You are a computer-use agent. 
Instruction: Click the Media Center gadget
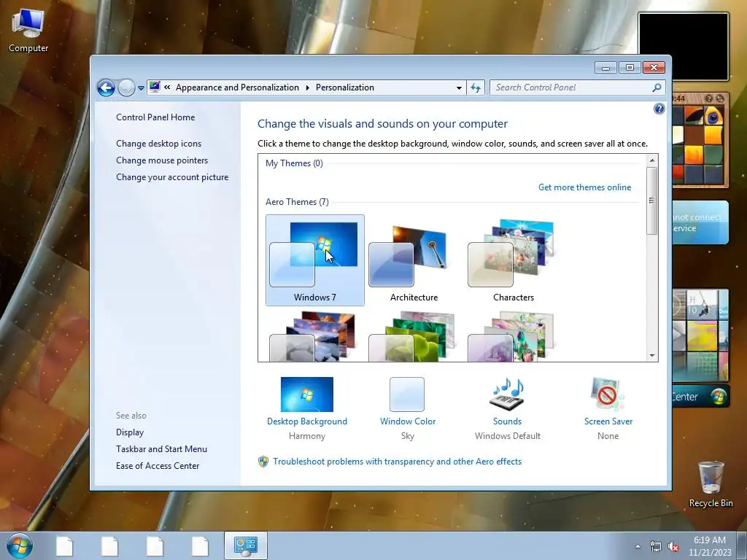[701, 349]
